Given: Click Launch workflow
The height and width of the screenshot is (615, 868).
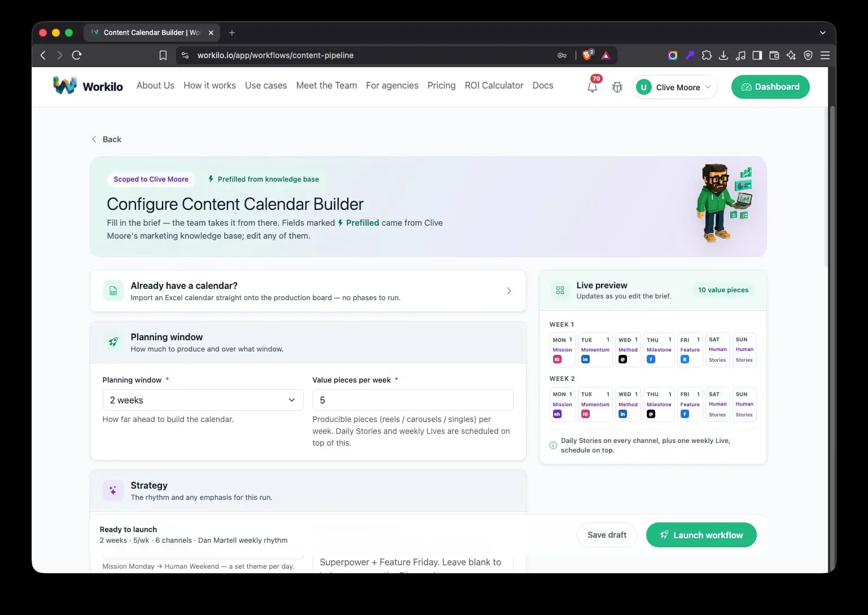Looking at the screenshot, I should pos(701,535).
